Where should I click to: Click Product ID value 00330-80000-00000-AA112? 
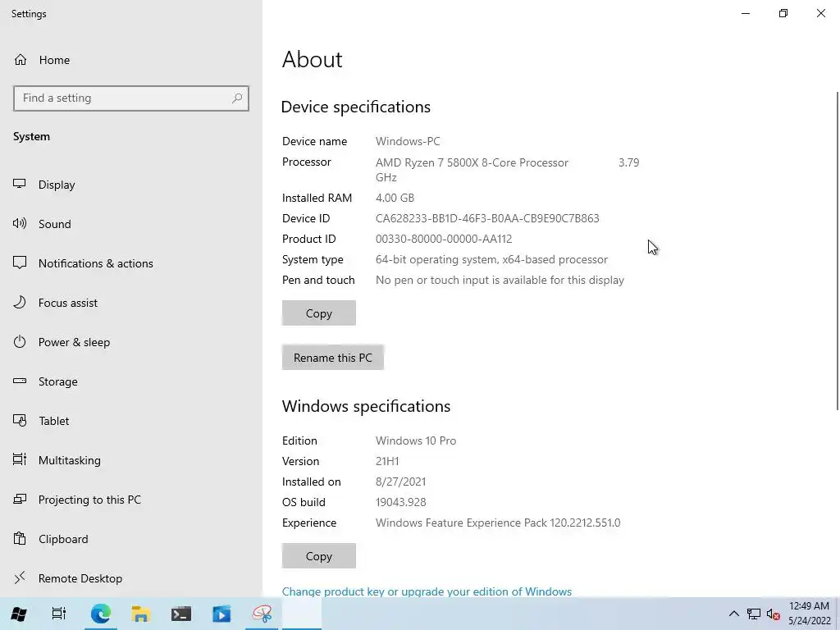tap(444, 239)
